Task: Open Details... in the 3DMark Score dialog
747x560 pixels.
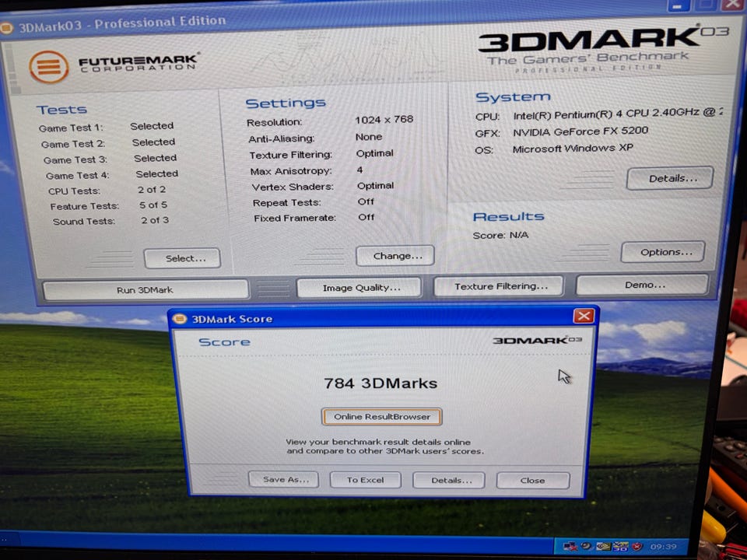Action: [449, 481]
